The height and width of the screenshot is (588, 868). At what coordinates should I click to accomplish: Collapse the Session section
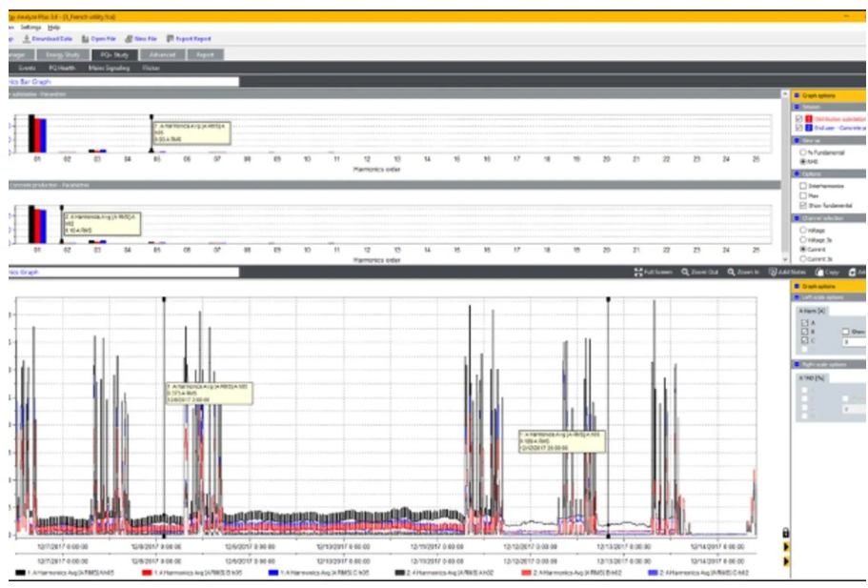(797, 107)
